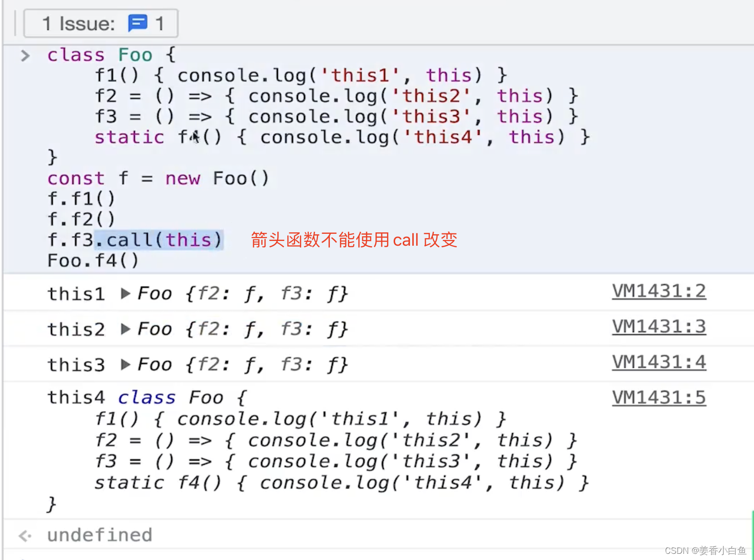Click the return value arrow beside undefined
Screen dimensions: 754x560
pos(25,536)
